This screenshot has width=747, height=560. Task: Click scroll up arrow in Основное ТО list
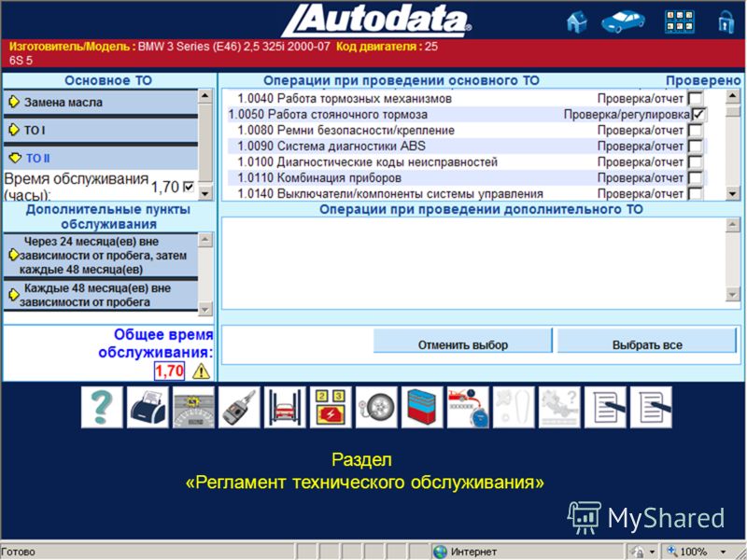coord(204,96)
